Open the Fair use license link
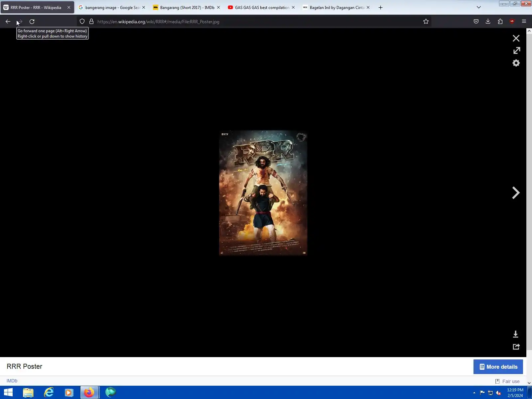 [511, 381]
